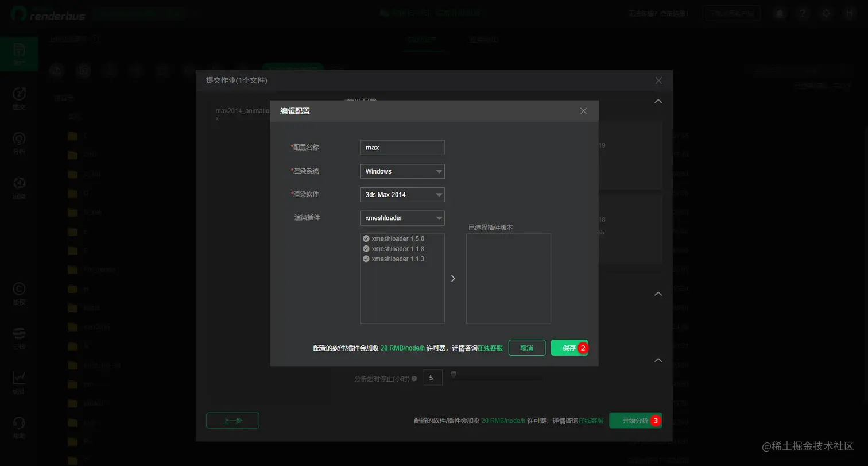Open 在线客服 link in 编辑配置 dialog
Image resolution: width=868 pixels, height=466 pixels.
click(x=490, y=348)
